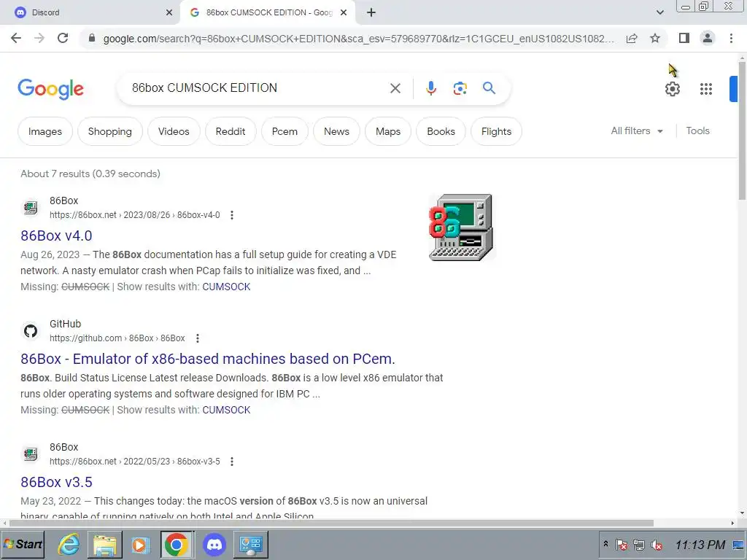This screenshot has width=747, height=560.
Task: Filter results by Flights
Action: click(x=496, y=131)
